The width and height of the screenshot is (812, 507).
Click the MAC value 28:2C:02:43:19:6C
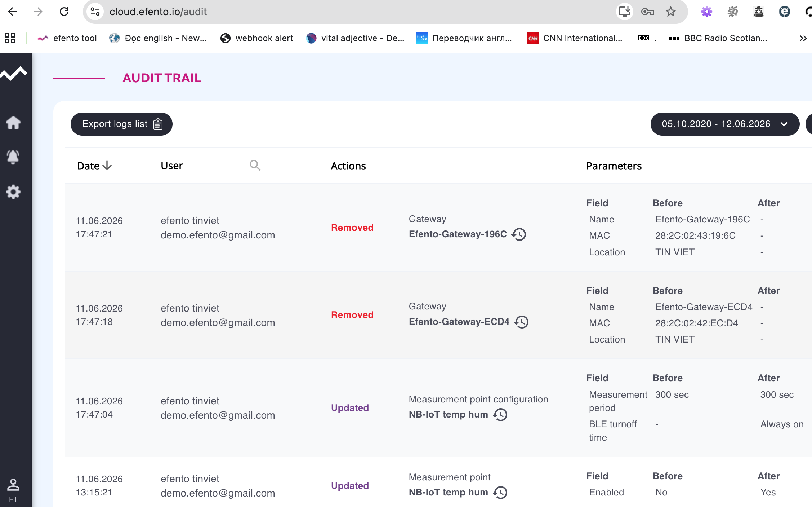click(x=695, y=235)
